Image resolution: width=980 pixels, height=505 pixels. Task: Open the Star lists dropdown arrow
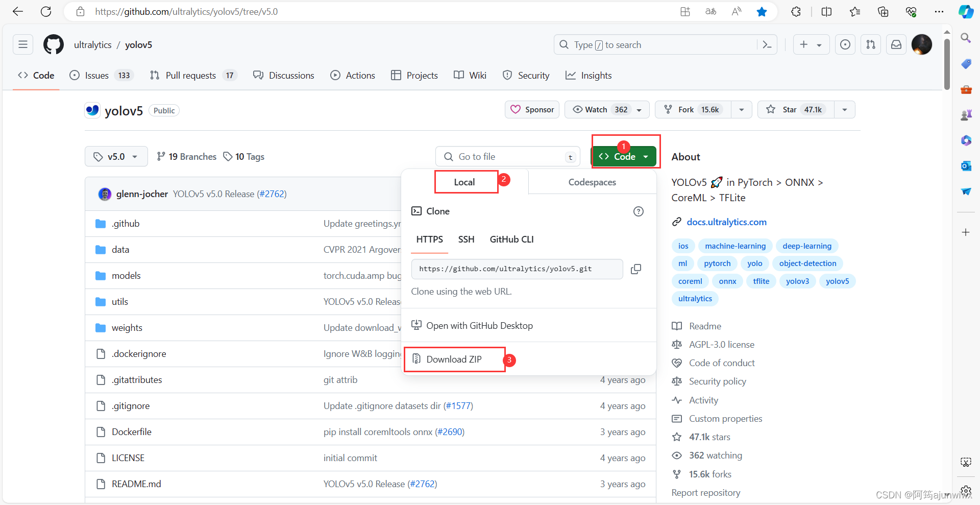click(x=845, y=110)
